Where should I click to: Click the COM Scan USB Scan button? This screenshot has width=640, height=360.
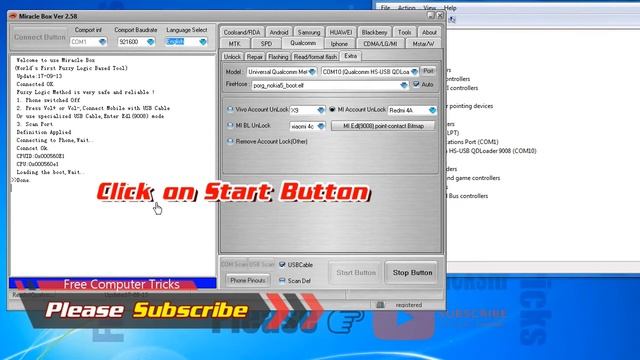(248, 264)
